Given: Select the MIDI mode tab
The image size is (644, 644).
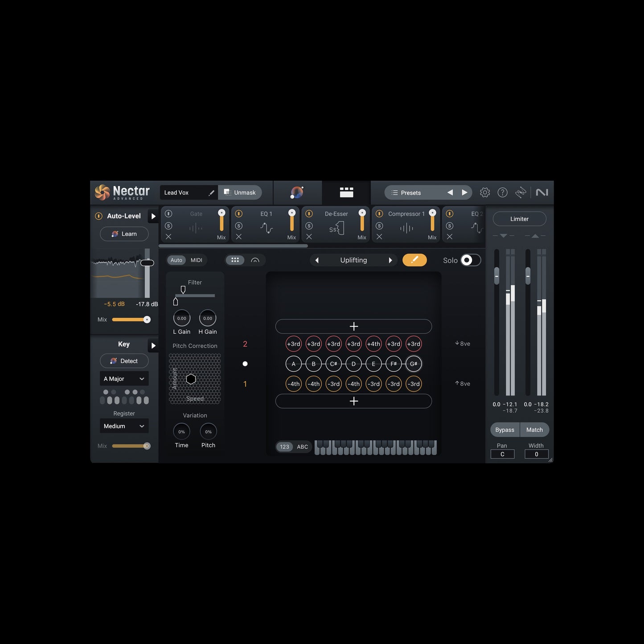Looking at the screenshot, I should pyautogui.click(x=197, y=260).
